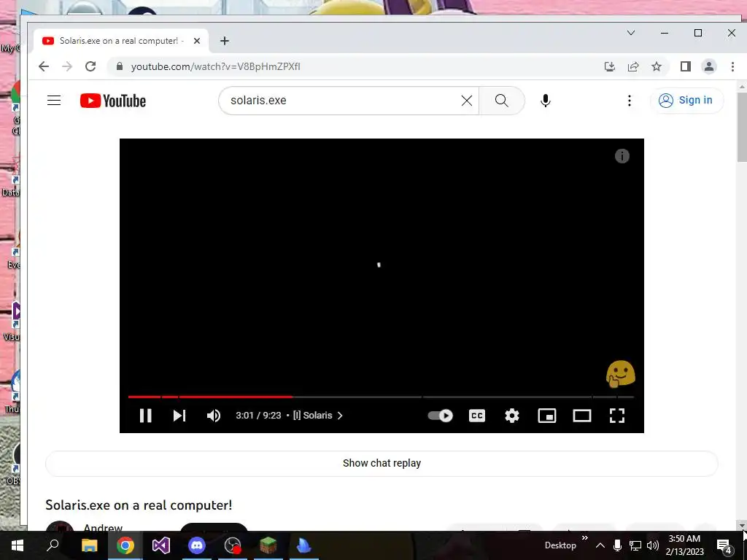The width and height of the screenshot is (747, 560).
Task: Expand the Solaris chapter label
Action: point(318,416)
